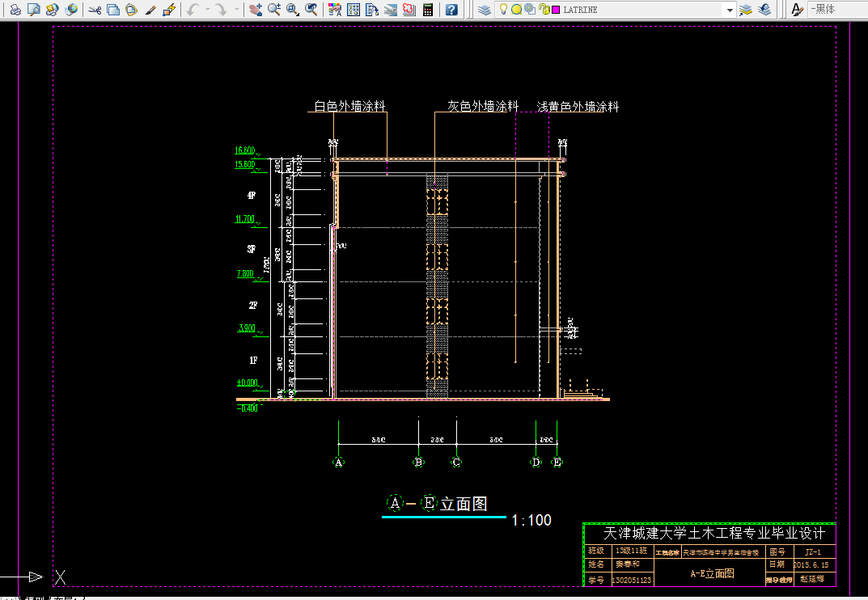
Task: Click the -0.400 elevation label
Action: (x=248, y=408)
